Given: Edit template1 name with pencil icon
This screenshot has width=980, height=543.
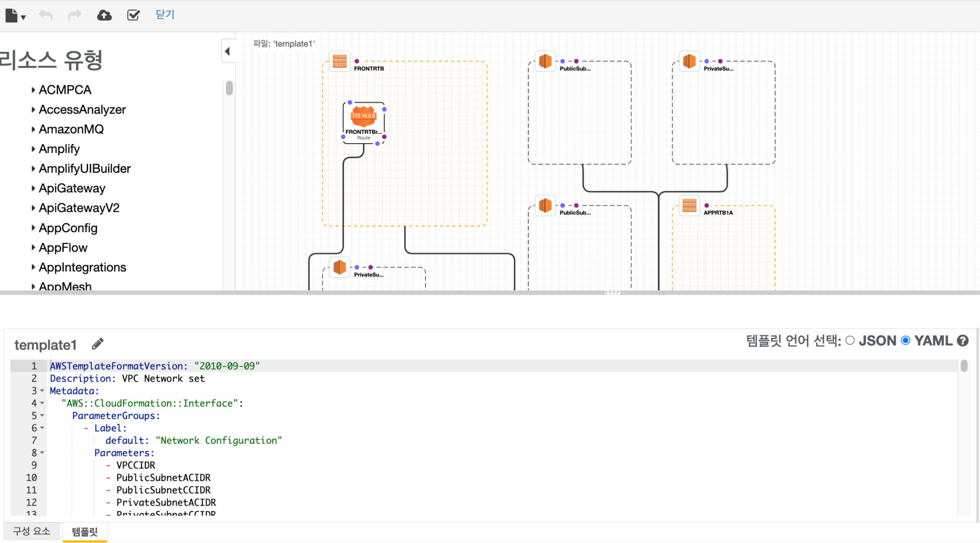Looking at the screenshot, I should (x=98, y=344).
